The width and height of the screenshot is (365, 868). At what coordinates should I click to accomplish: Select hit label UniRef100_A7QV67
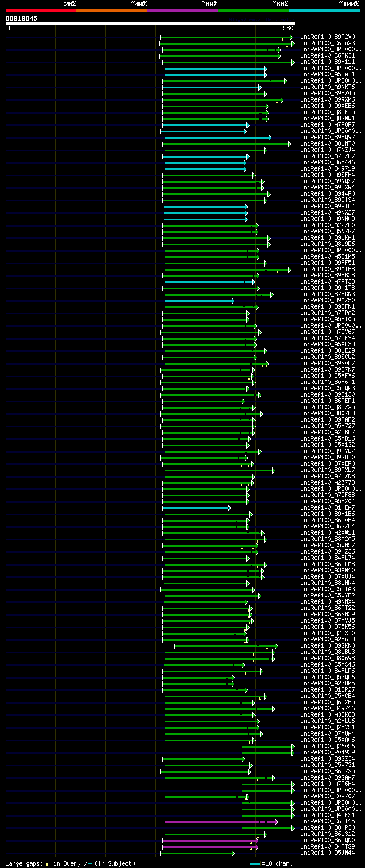coord(327,332)
